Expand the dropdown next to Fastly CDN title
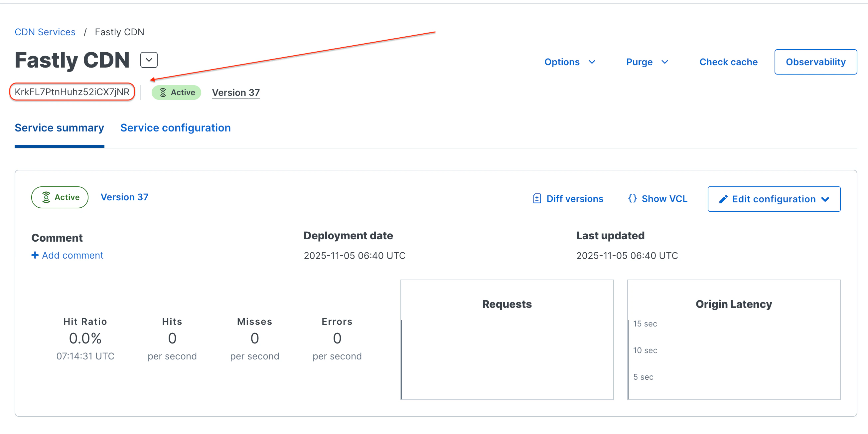Image resolution: width=868 pixels, height=434 pixels. (x=149, y=60)
